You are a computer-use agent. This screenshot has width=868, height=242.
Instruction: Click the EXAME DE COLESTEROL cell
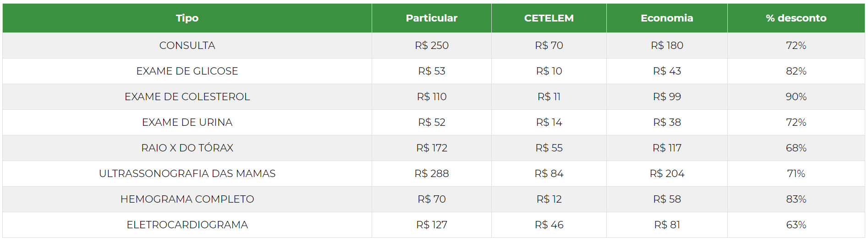tap(187, 97)
